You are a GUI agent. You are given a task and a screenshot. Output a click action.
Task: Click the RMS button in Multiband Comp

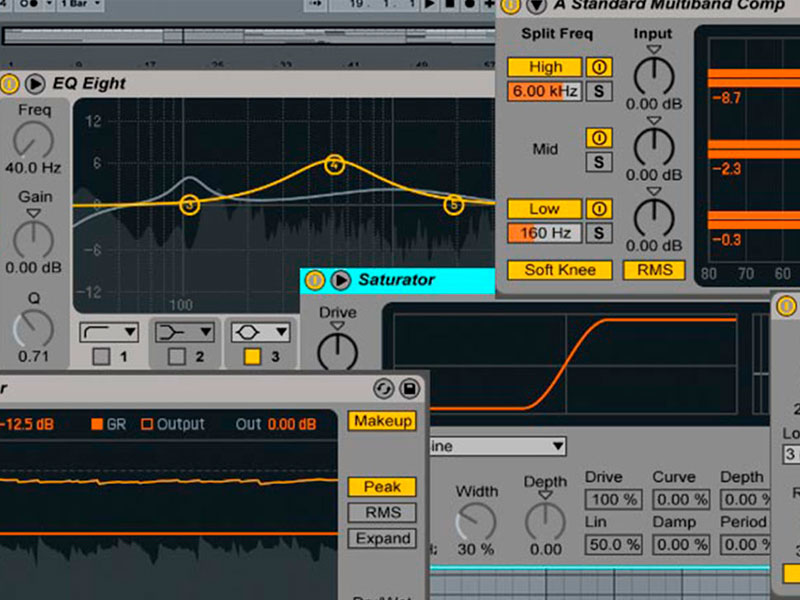click(654, 270)
